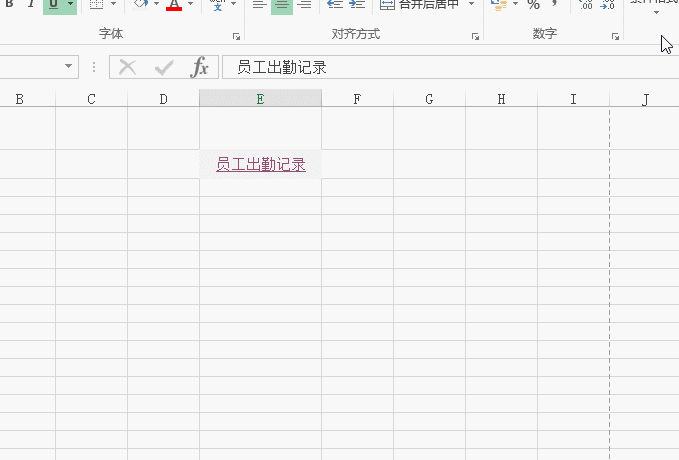Image resolution: width=679 pixels, height=460 pixels.
Task: Toggle center horizontal alignment
Action: pos(282,5)
